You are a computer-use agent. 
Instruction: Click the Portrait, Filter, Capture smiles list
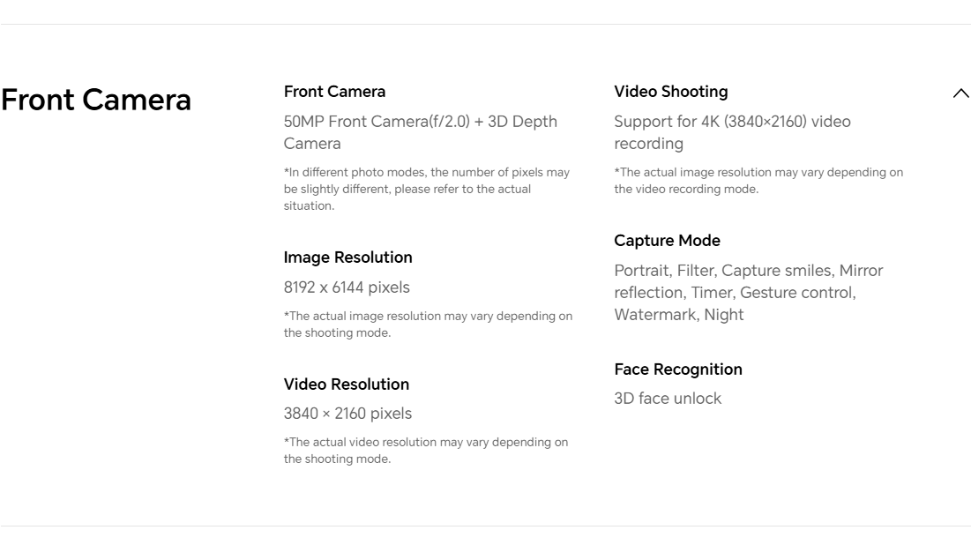click(748, 293)
